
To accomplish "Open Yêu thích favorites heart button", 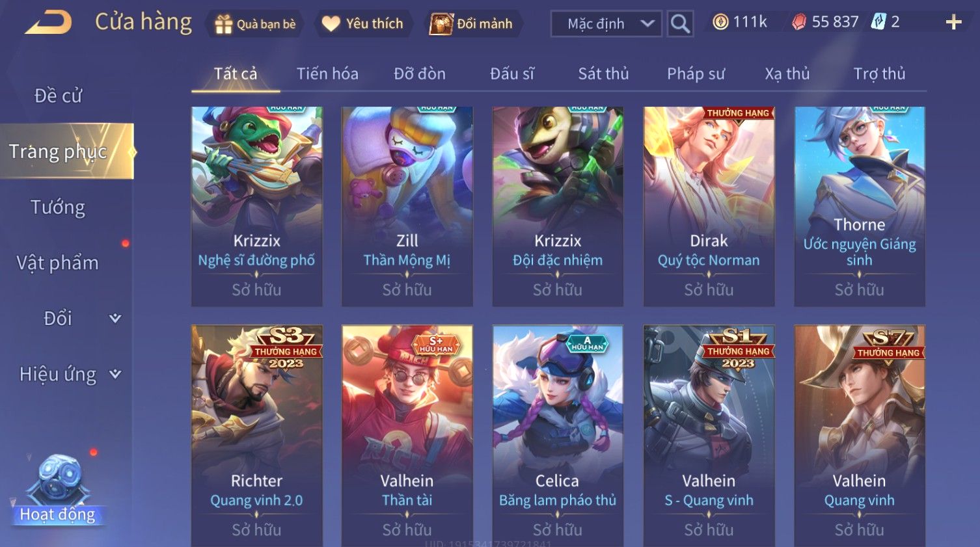I will tap(363, 24).
